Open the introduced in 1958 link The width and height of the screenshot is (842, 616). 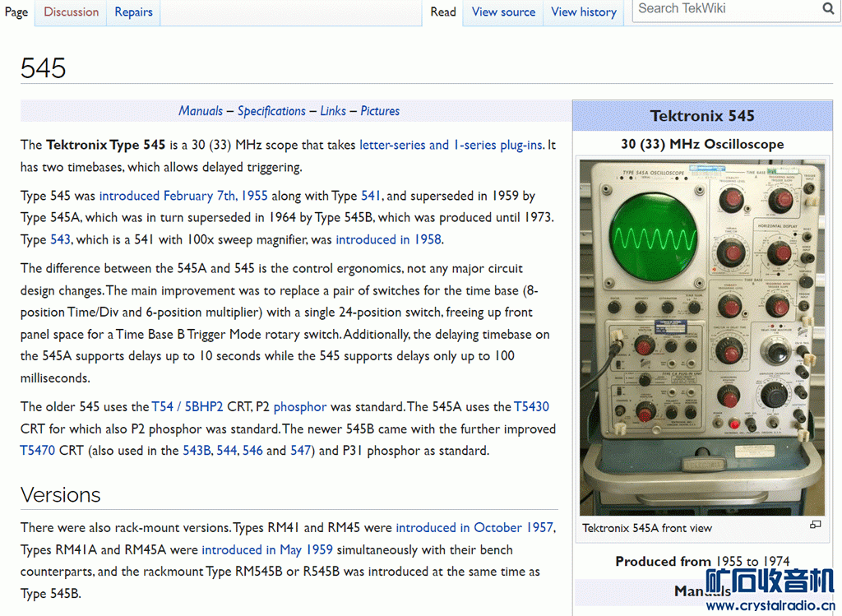(388, 239)
